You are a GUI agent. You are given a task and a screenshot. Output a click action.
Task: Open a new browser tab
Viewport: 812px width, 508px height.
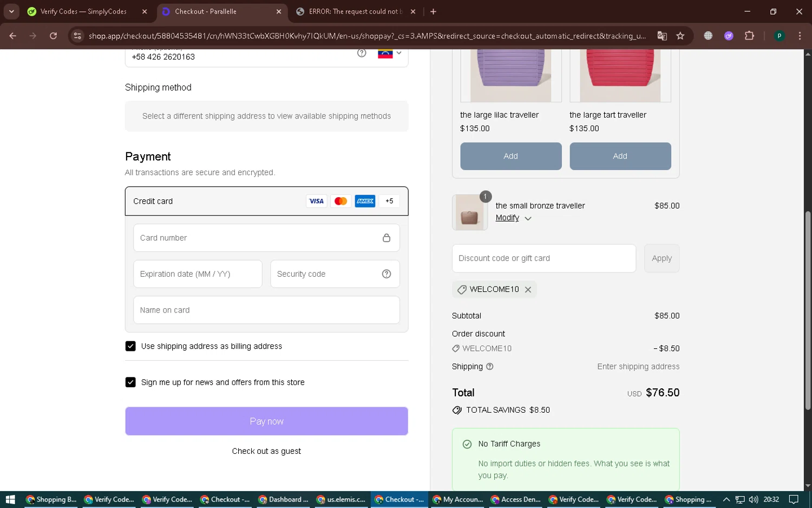click(433, 11)
